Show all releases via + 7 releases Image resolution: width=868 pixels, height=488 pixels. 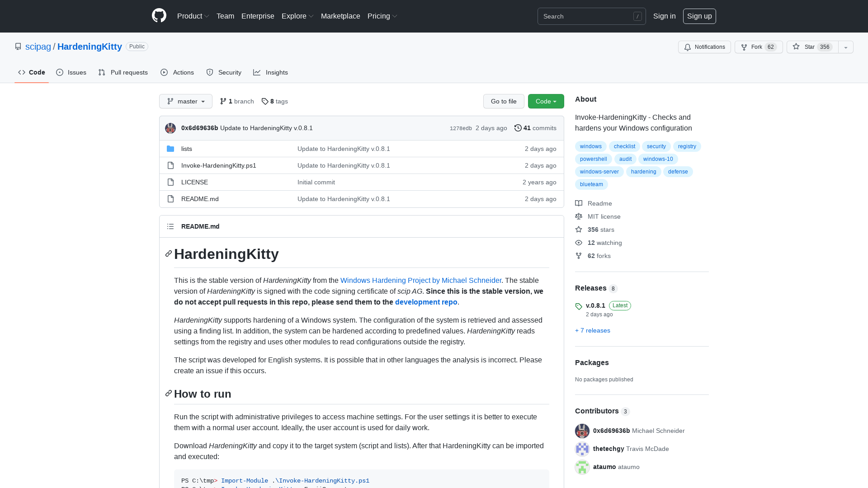[x=592, y=330]
